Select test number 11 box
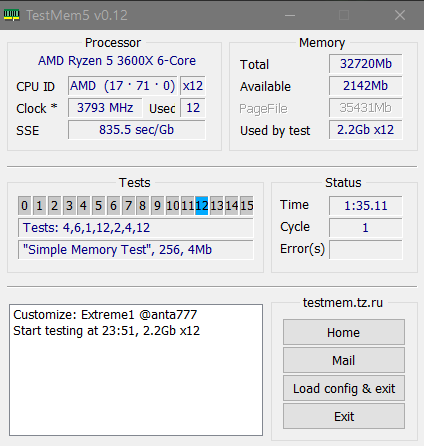 coord(187,206)
